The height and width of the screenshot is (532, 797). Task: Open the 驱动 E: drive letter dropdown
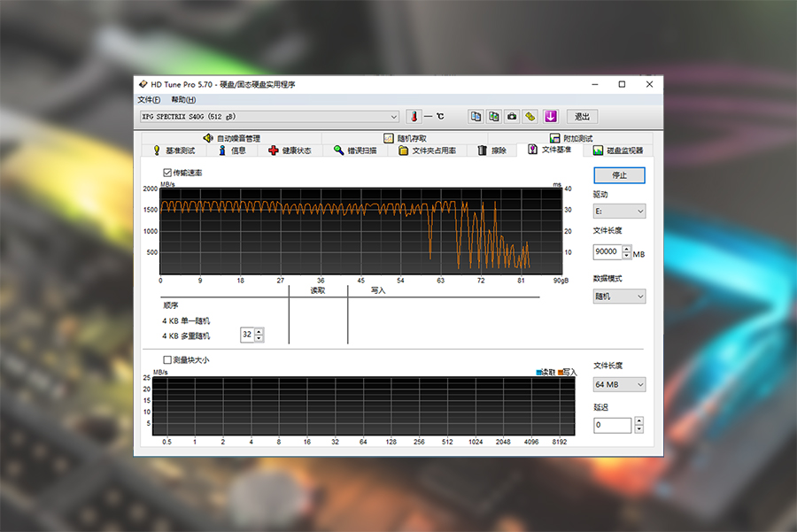(x=619, y=212)
